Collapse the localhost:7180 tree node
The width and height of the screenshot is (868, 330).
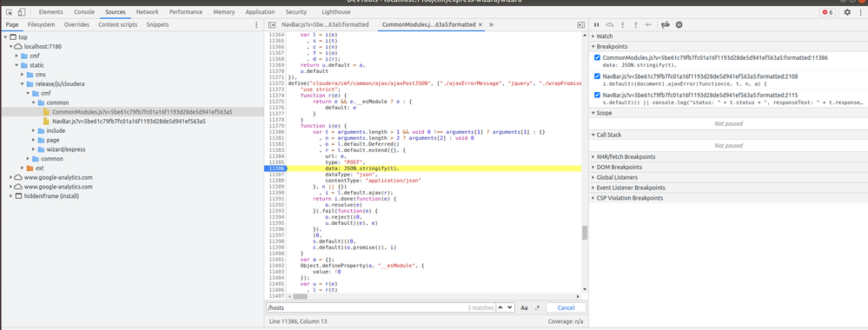tap(11, 47)
